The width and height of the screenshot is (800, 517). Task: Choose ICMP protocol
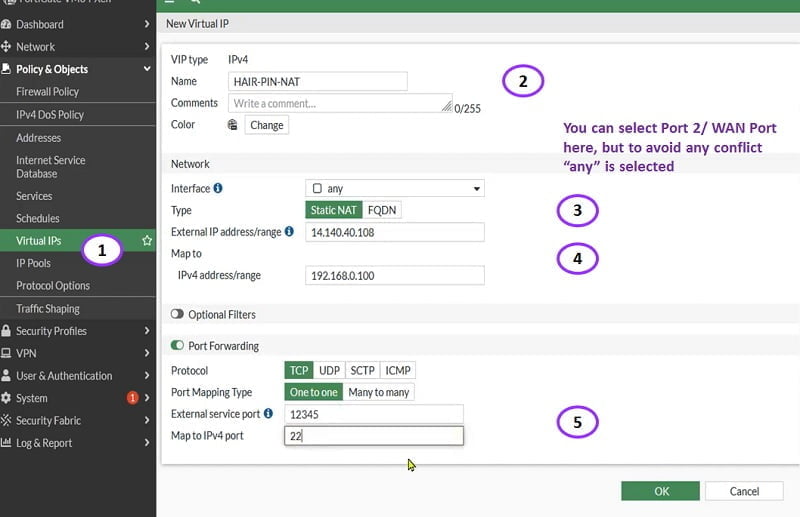(397, 371)
